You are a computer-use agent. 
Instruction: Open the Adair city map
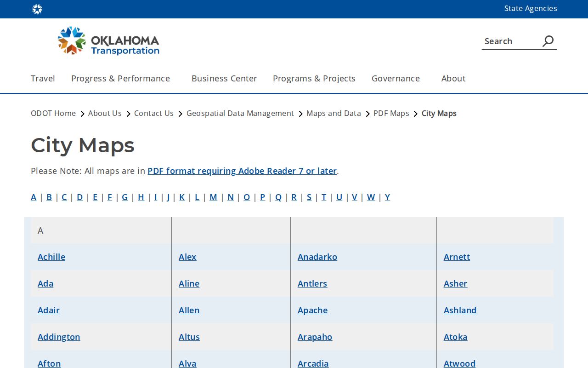(49, 310)
